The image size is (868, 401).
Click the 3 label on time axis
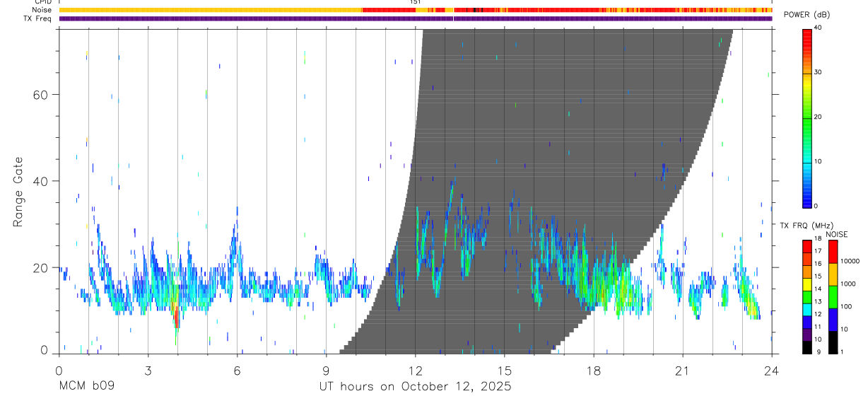[x=148, y=370]
